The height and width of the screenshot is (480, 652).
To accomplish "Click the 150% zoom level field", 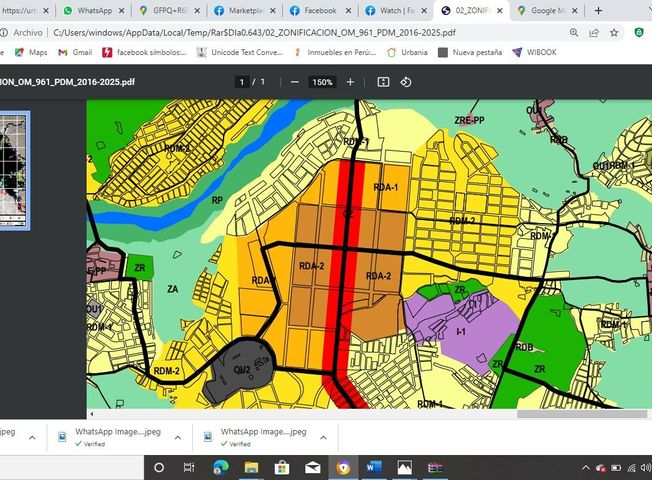I will 322,82.
